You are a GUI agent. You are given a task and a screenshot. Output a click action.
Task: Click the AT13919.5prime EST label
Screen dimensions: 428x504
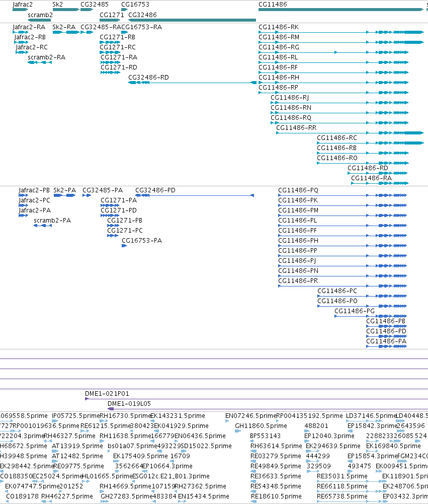point(77,446)
